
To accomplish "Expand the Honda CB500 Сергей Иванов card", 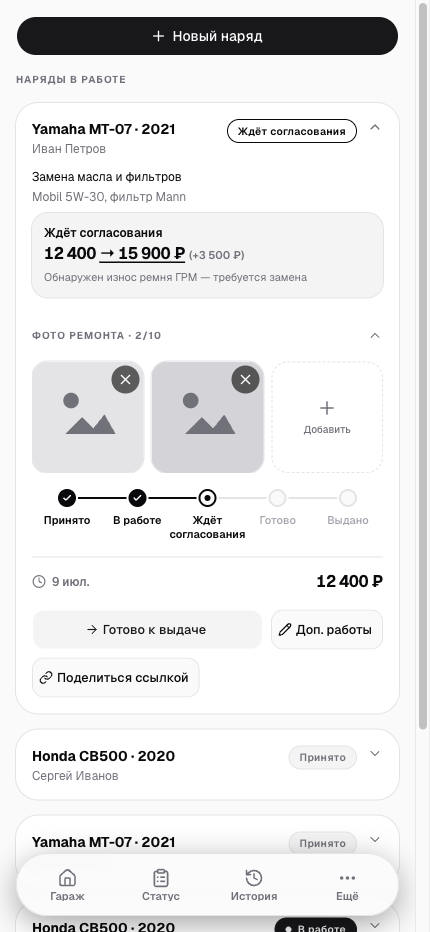I will coord(375,754).
